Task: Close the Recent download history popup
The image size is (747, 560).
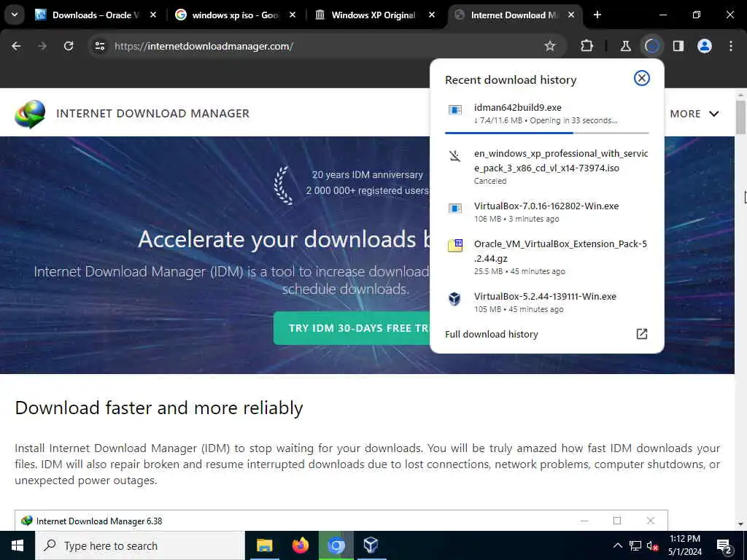Action: click(x=642, y=78)
